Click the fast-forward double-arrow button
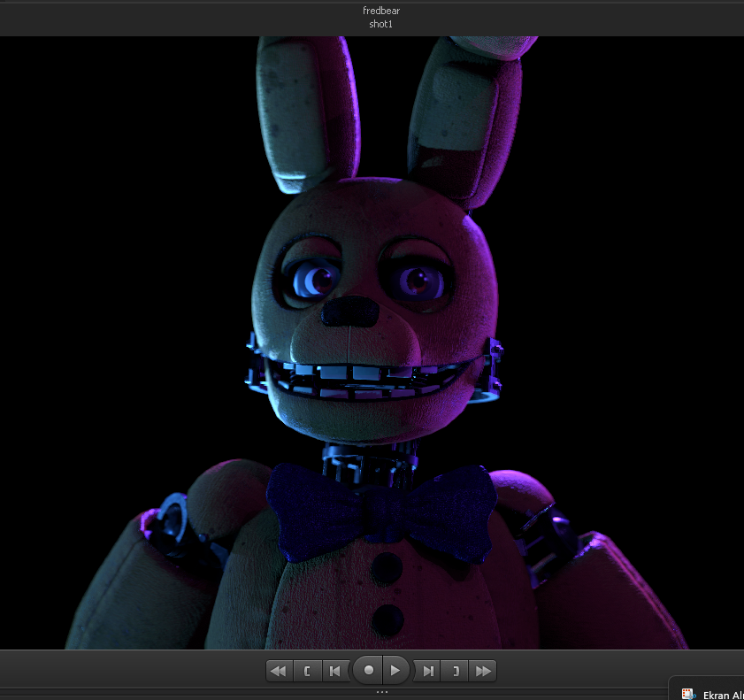Screen dimensions: 744x700 coord(482,671)
